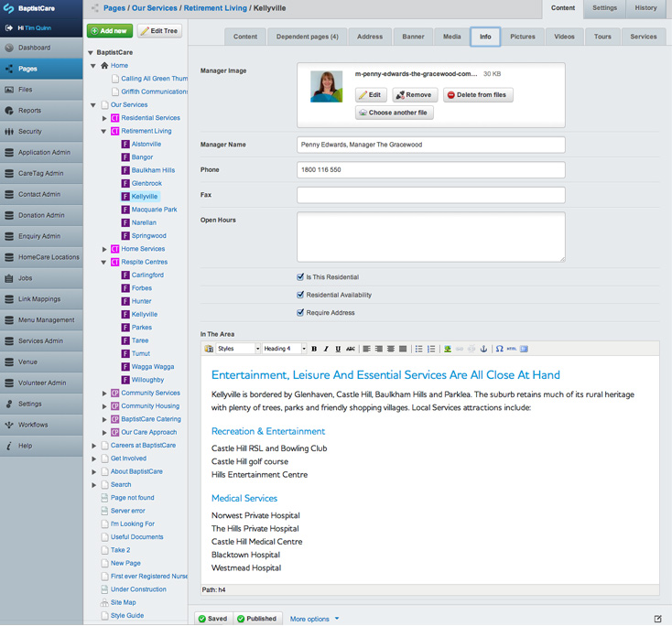Open Security in the sidebar
This screenshot has height=626, width=672.
click(x=41, y=132)
